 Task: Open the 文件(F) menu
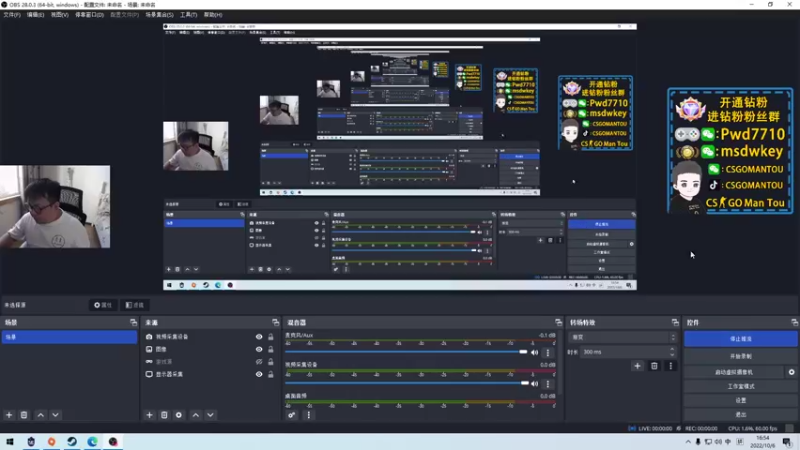click(x=12, y=15)
